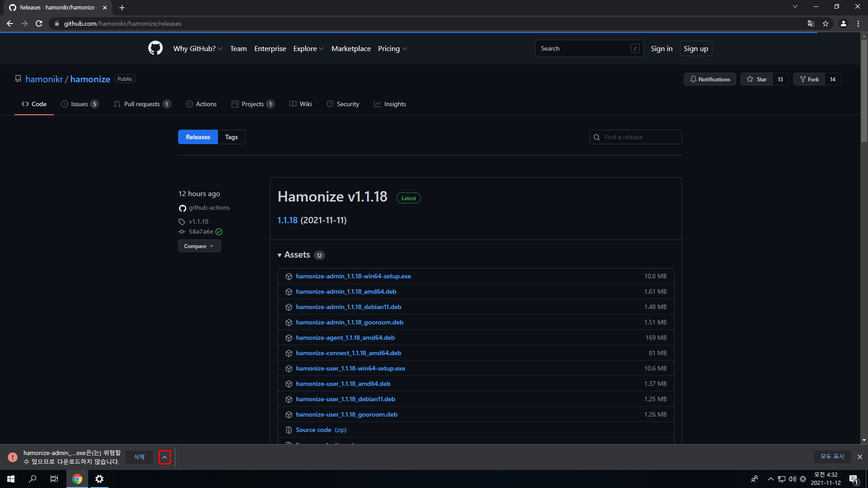Reload the page with refresh icon

39,23
